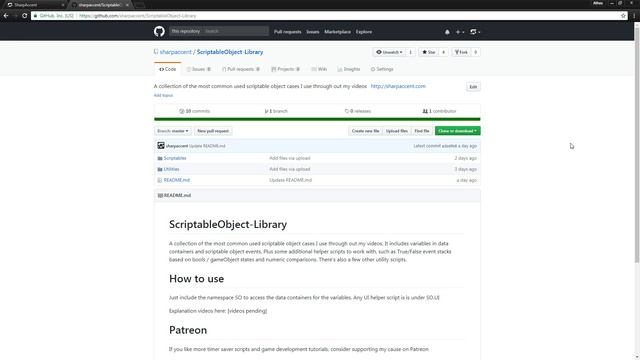
Task: Open the Branch master dropdown
Action: coord(173,131)
